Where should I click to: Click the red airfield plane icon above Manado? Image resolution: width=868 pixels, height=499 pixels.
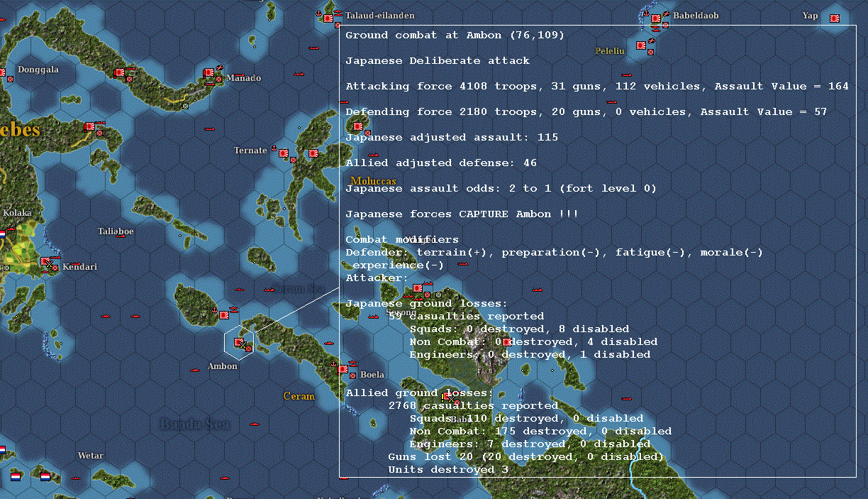[x=220, y=69]
